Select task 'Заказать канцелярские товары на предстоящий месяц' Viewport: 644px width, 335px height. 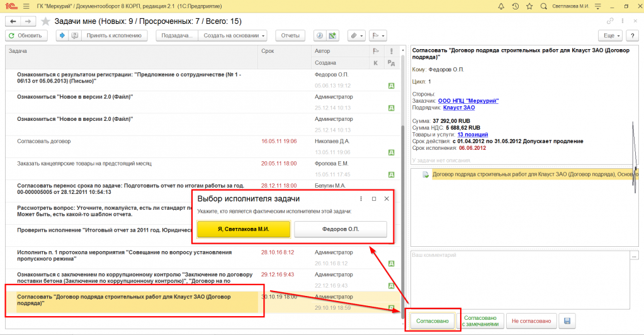tap(84, 164)
